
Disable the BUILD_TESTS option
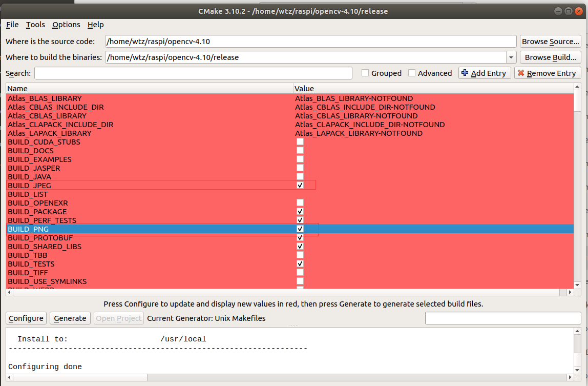pos(300,263)
